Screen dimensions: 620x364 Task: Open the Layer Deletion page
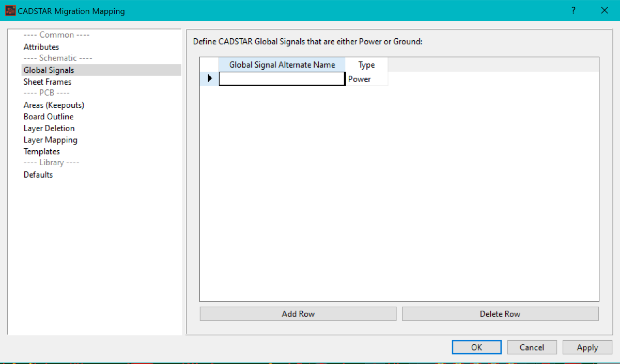(49, 128)
